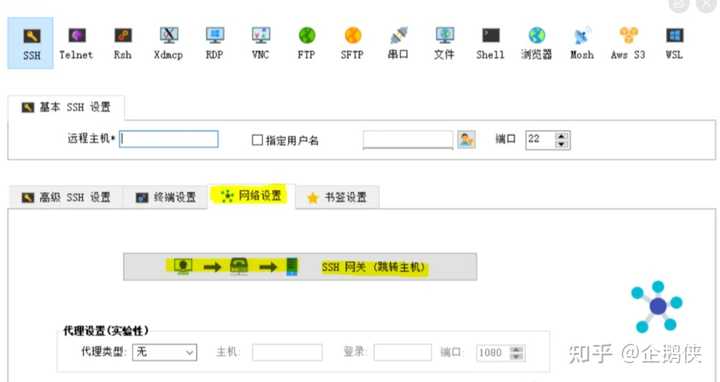Increase the proxy port with up arrow

click(x=517, y=349)
